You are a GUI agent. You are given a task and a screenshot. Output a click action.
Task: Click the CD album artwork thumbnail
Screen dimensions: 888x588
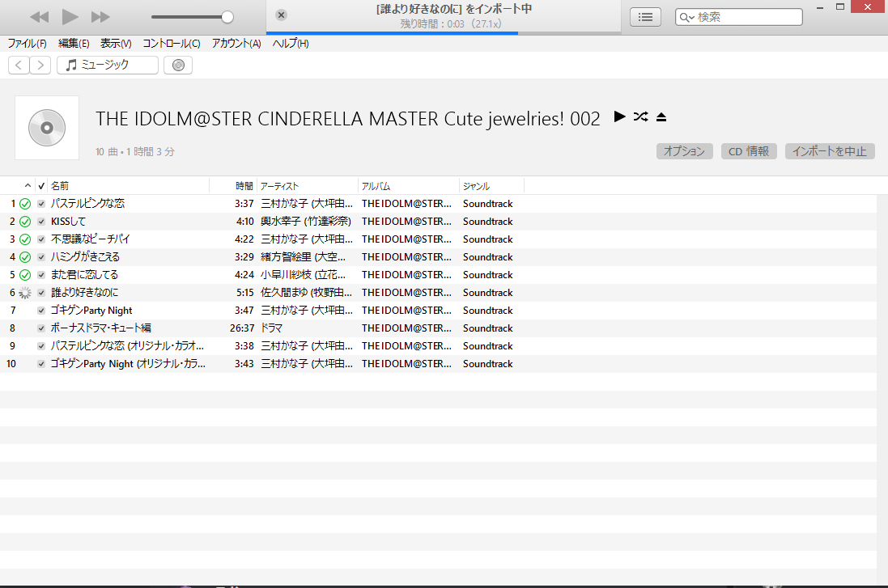(x=47, y=128)
